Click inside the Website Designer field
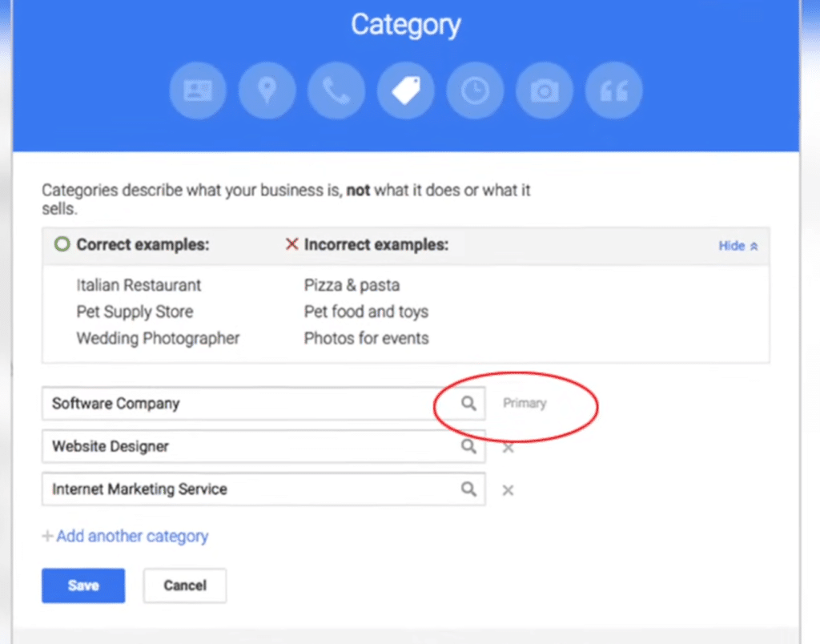Screen dimensions: 820x644 coord(240,447)
